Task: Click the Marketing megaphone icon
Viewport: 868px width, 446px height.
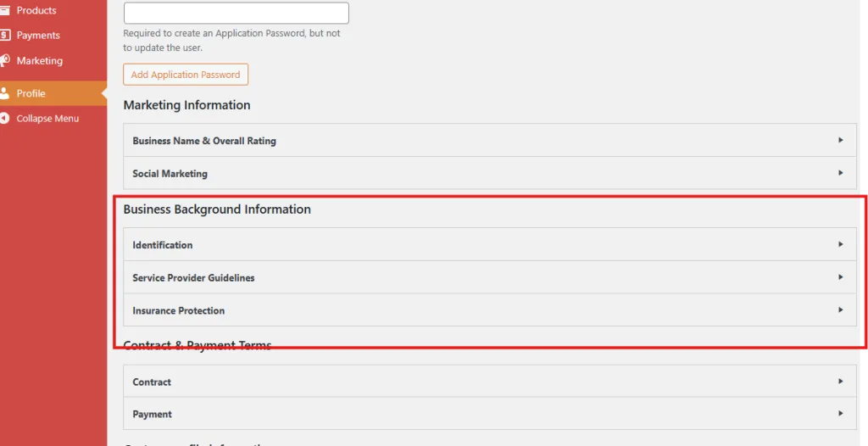Action: point(5,60)
